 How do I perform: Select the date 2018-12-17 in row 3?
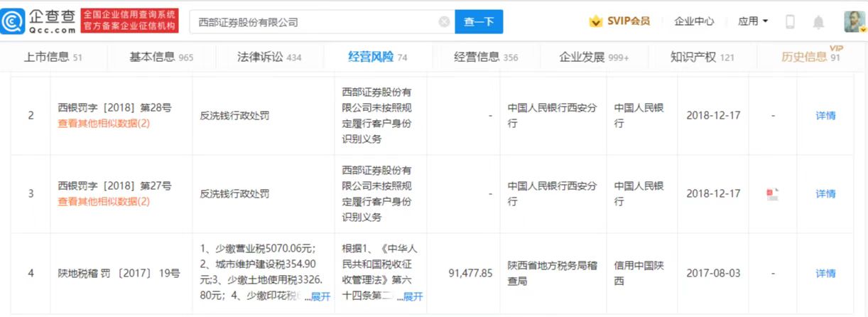pos(713,193)
